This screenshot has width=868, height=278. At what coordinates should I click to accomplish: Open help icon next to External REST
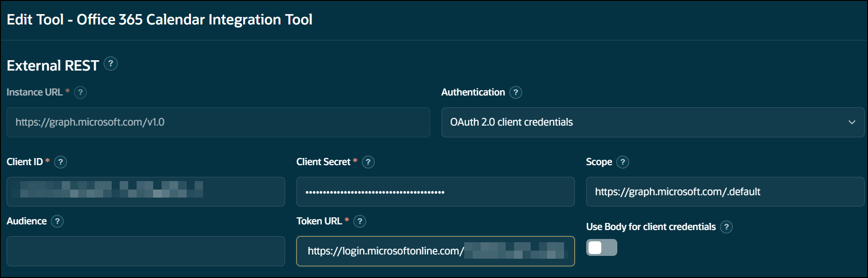click(x=111, y=64)
